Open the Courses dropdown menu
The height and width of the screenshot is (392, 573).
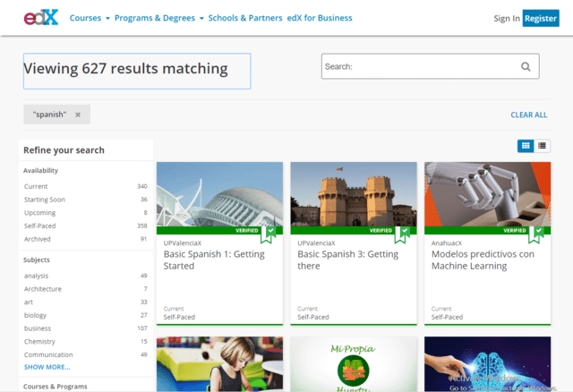tap(90, 18)
